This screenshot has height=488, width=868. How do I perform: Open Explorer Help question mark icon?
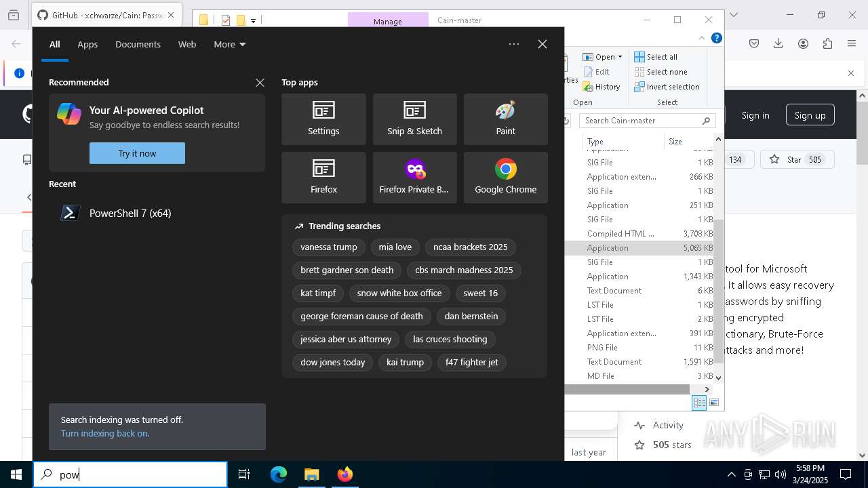[x=716, y=39]
